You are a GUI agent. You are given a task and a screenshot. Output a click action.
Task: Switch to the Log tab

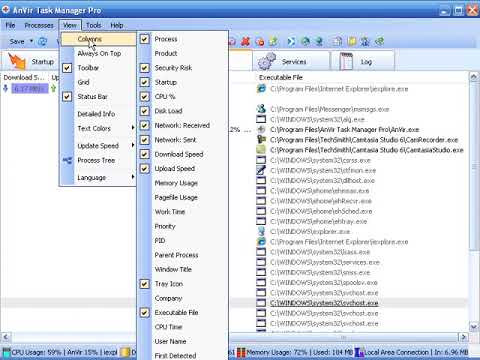363,61
